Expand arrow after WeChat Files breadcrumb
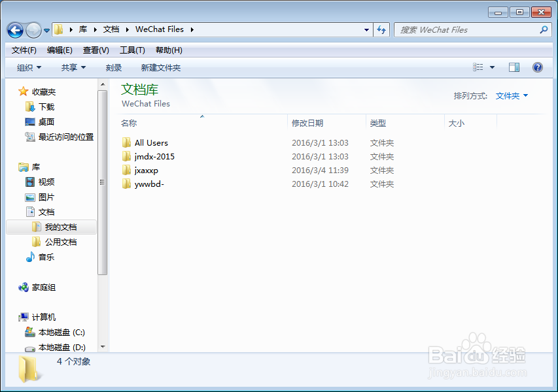This screenshot has width=558, height=392. click(192, 29)
